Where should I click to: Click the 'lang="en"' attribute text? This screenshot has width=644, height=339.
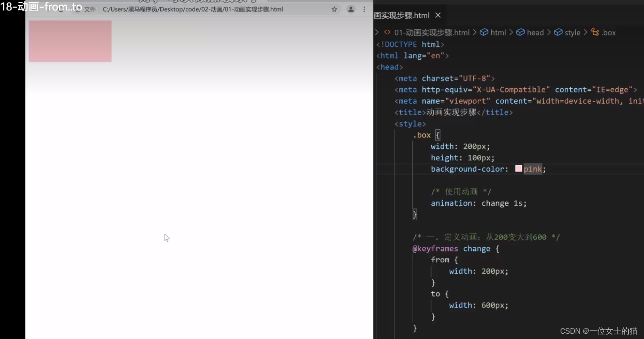tap(424, 56)
